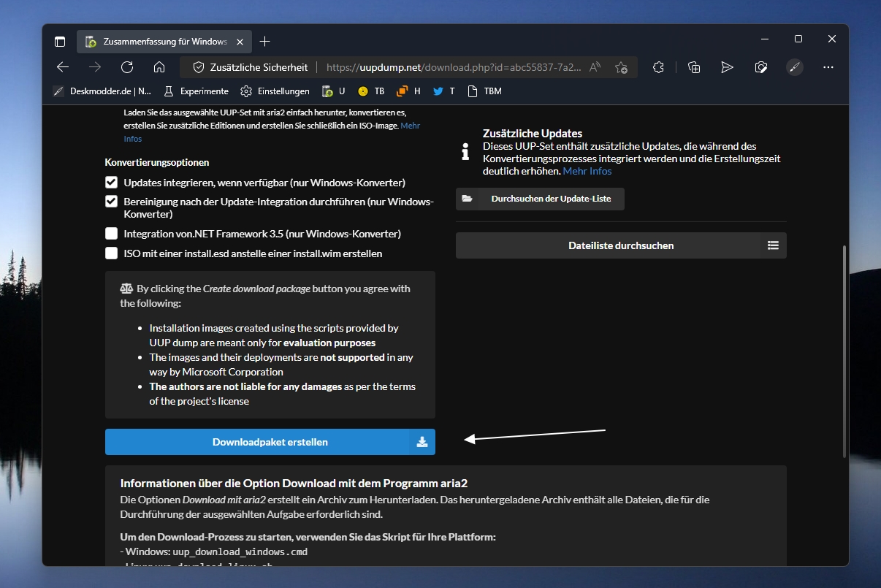Click Dateiliste durchsuchen button
The height and width of the screenshot is (588, 881).
[x=621, y=245]
